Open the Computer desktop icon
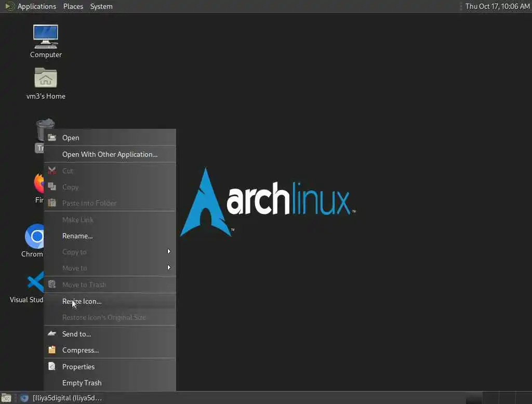 pyautogui.click(x=46, y=37)
